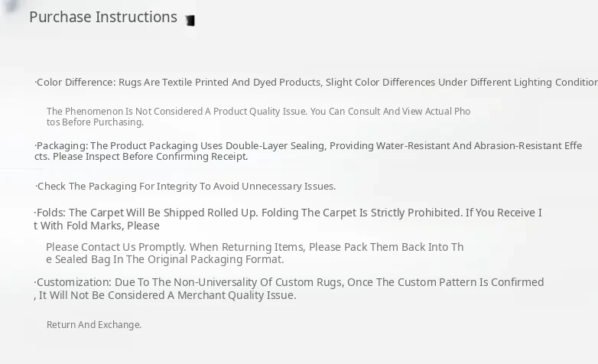Click "Sealed Bag In The Original Packaging Format" line
Screen dimensions: 598x364
point(168,259)
